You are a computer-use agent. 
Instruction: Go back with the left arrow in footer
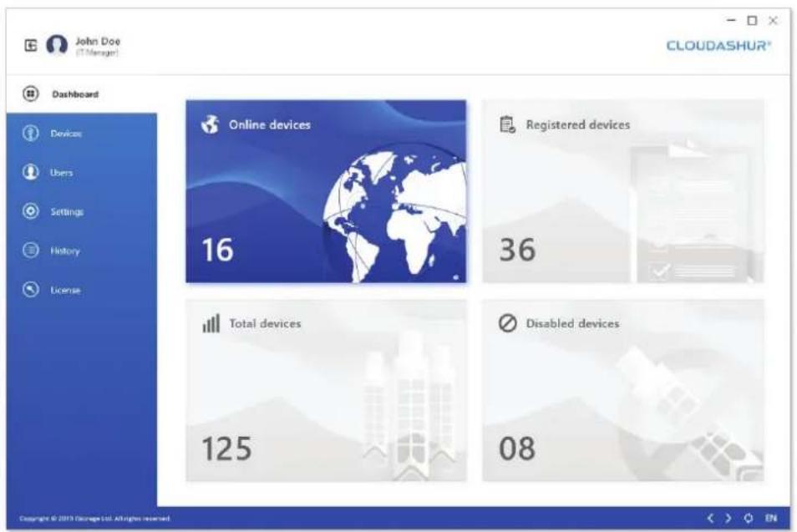(711, 519)
